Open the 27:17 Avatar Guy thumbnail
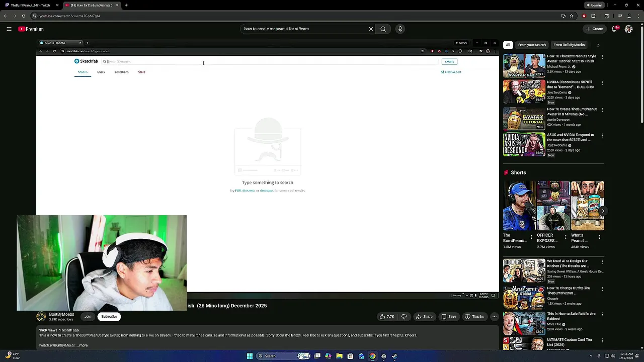This screenshot has height=362, width=644. tap(524, 66)
